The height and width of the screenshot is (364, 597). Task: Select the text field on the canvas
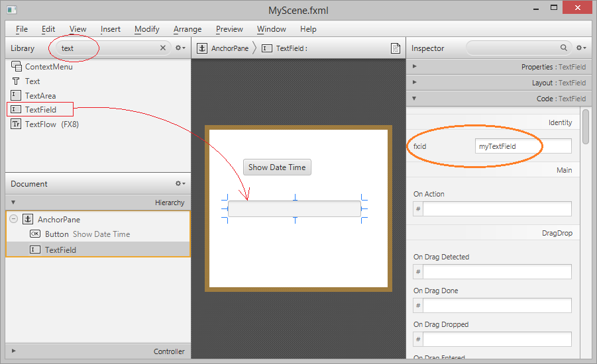click(x=294, y=209)
